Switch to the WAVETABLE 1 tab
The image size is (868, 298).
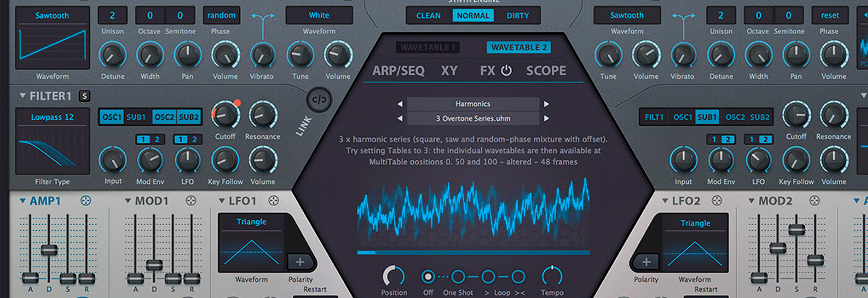[428, 47]
